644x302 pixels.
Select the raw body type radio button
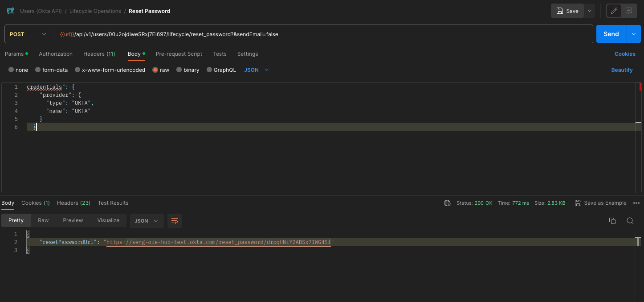click(155, 70)
